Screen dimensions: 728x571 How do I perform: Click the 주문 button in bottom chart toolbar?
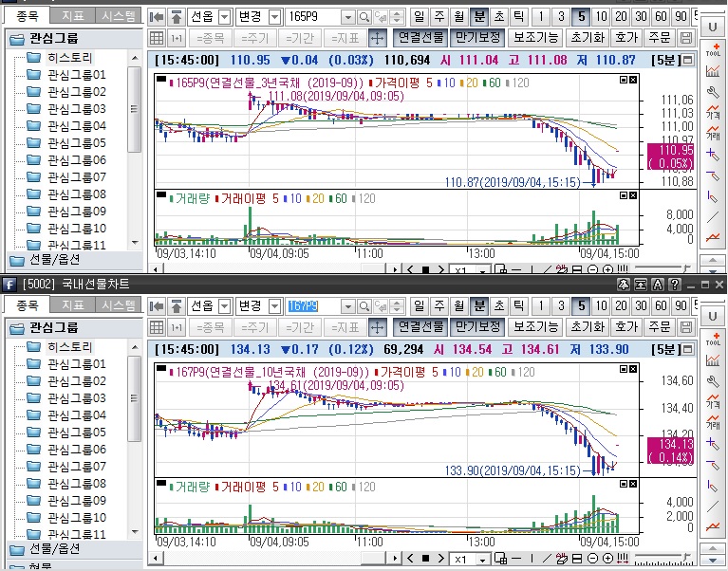click(x=658, y=327)
